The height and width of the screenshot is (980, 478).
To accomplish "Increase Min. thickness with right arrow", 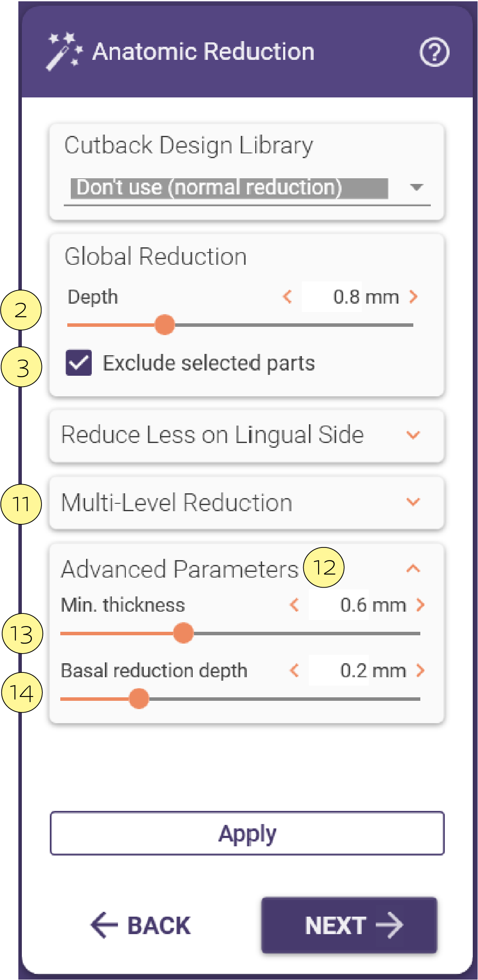I will click(420, 605).
